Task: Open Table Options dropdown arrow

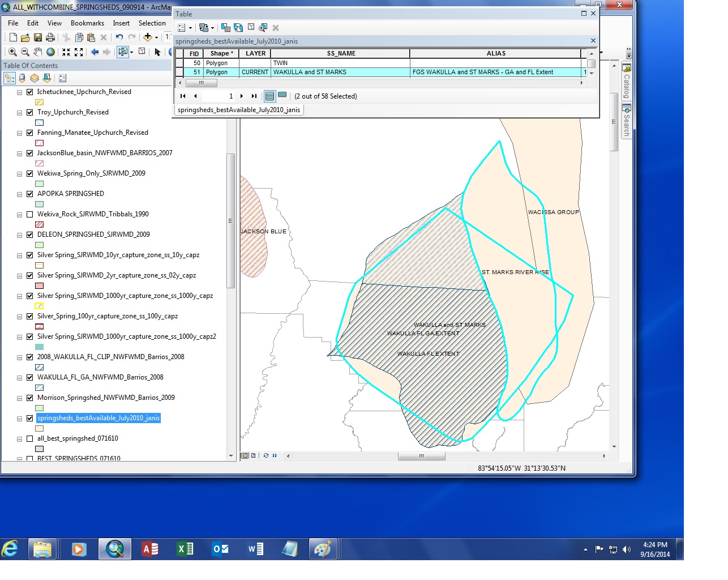Action: point(190,28)
